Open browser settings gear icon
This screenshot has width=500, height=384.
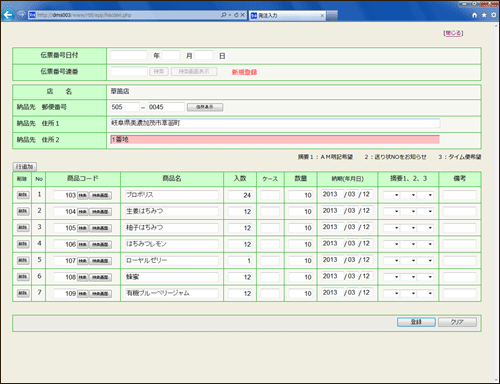[494, 15]
